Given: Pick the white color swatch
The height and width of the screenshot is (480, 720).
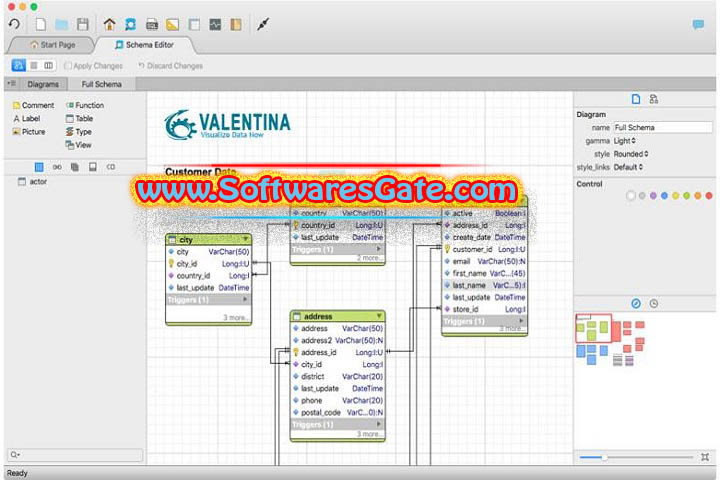Looking at the screenshot, I should (631, 196).
